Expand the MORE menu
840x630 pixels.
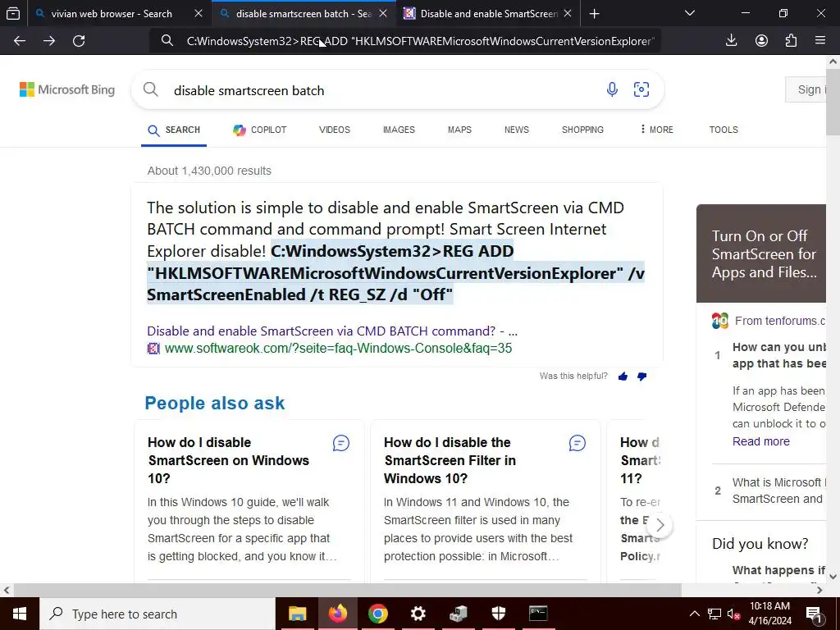point(657,130)
